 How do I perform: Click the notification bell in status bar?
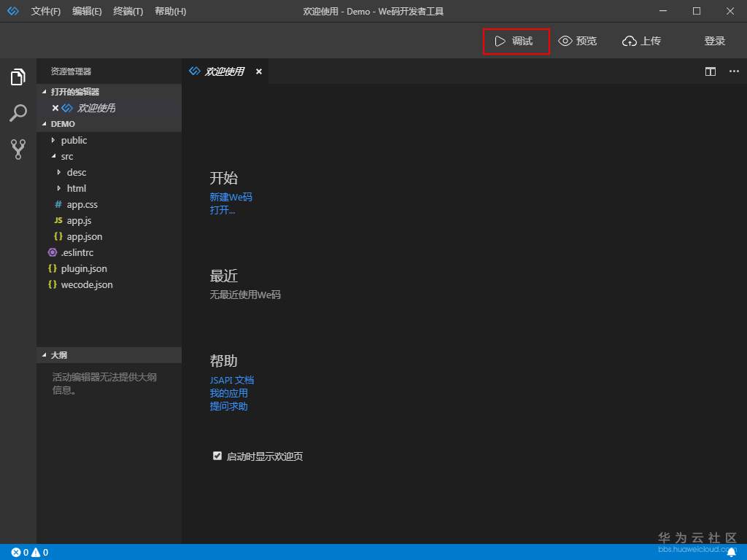731,553
